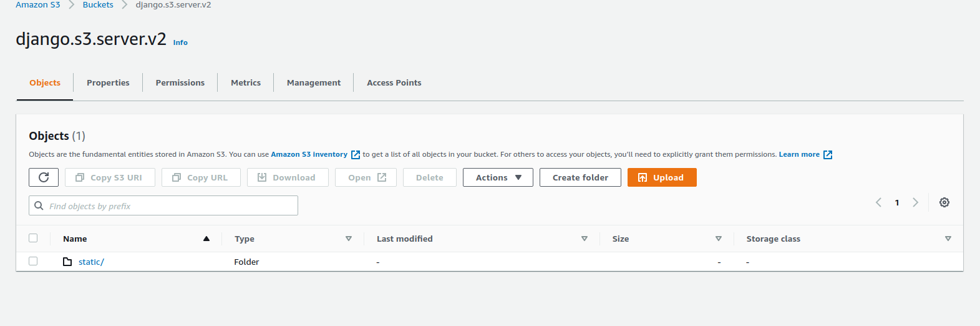Image resolution: width=980 pixels, height=326 pixels.
Task: Sort by Type column arrow
Action: 349,239
